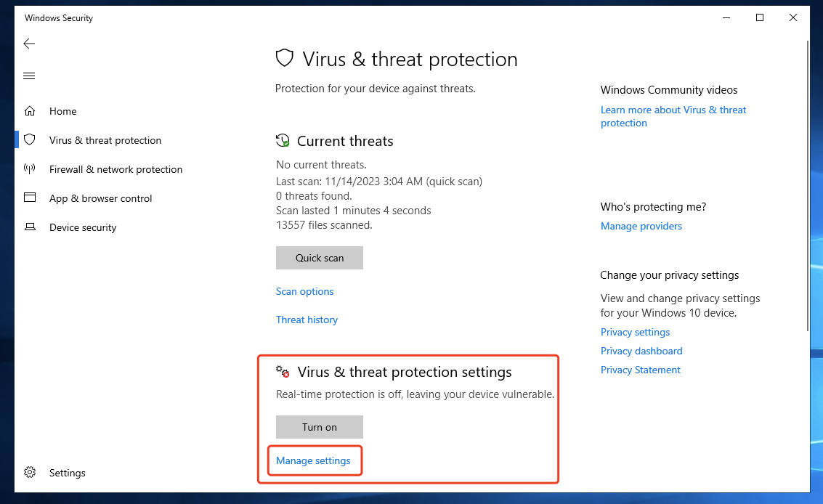The image size is (823, 504).
Task: Read the Privacy Statement
Action: (640, 370)
